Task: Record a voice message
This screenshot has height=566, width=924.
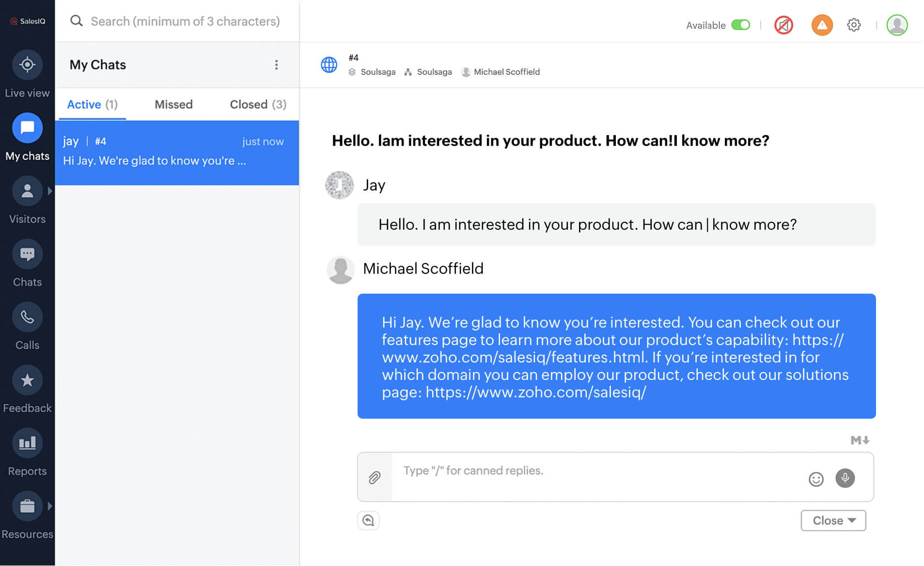Action: 845,479
